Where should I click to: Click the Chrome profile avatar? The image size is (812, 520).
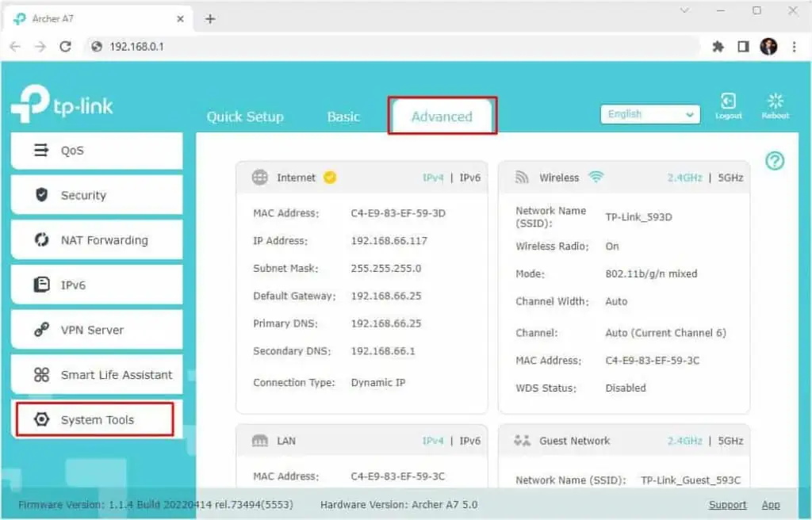tap(768, 47)
